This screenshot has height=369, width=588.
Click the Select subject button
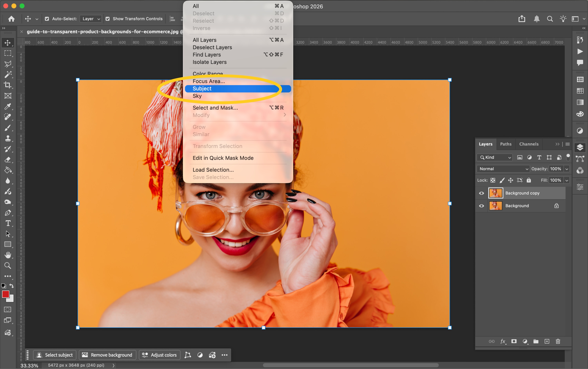55,355
